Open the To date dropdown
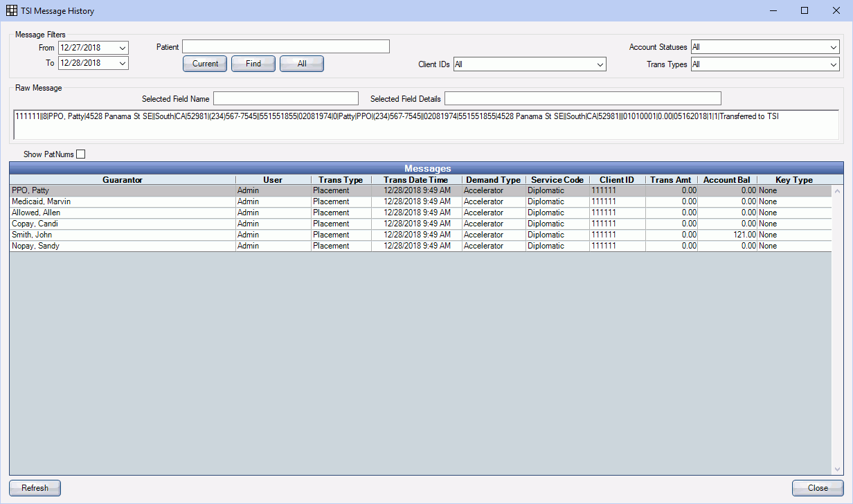853x504 pixels. pyautogui.click(x=123, y=63)
